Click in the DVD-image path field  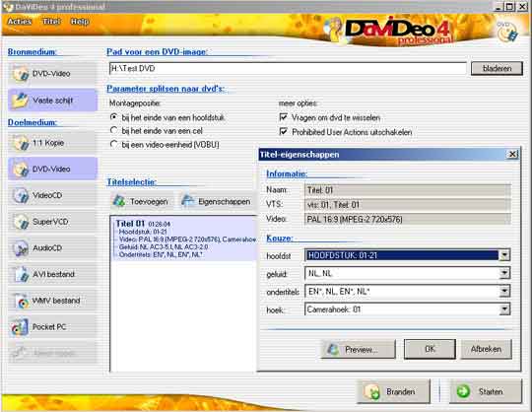(288, 69)
